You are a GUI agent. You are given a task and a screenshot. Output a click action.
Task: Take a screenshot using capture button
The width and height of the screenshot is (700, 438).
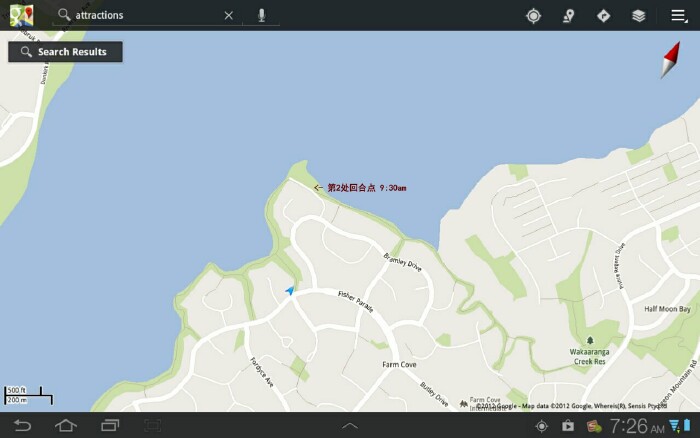tap(153, 425)
